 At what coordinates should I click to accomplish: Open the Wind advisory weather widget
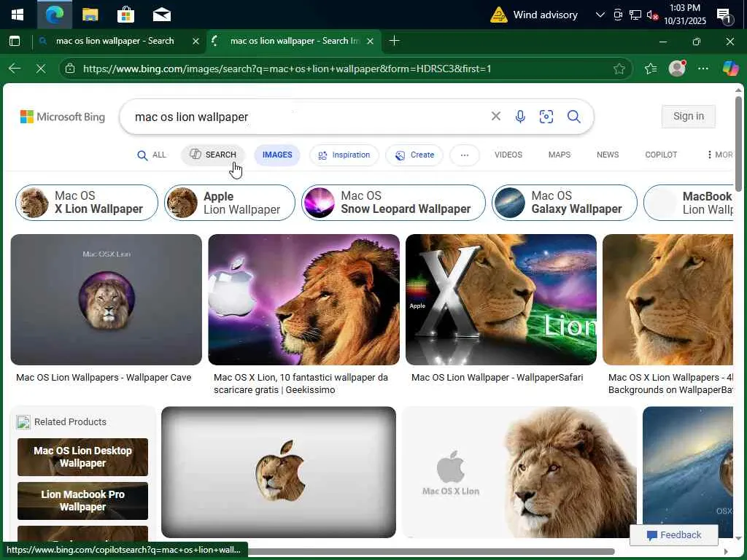point(533,15)
